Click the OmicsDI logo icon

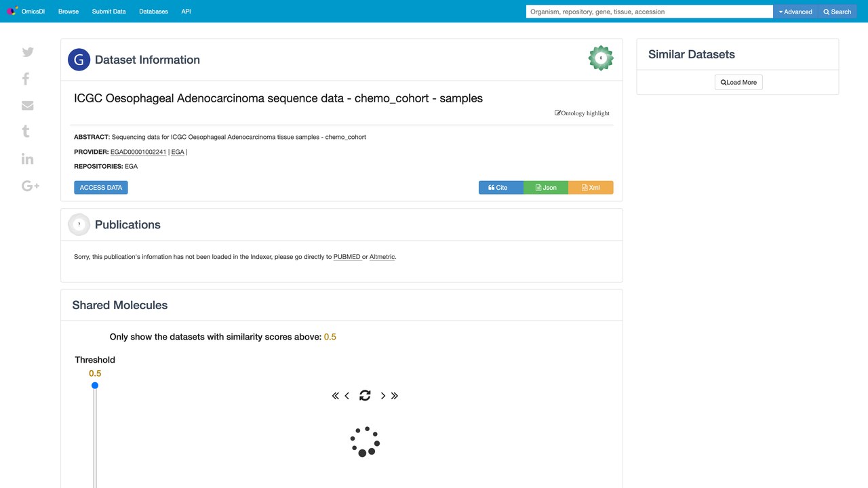click(x=12, y=12)
